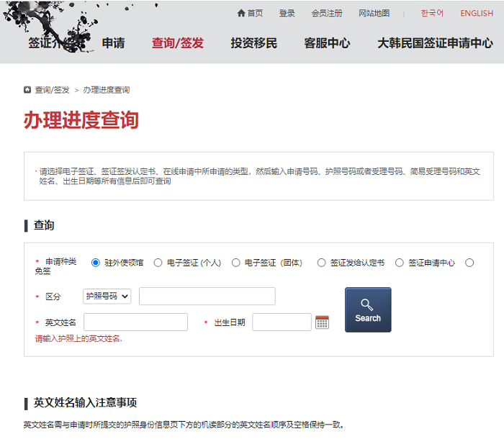Select the 电子签证 (个人) radio option
The height and width of the screenshot is (439, 504).
(x=158, y=263)
